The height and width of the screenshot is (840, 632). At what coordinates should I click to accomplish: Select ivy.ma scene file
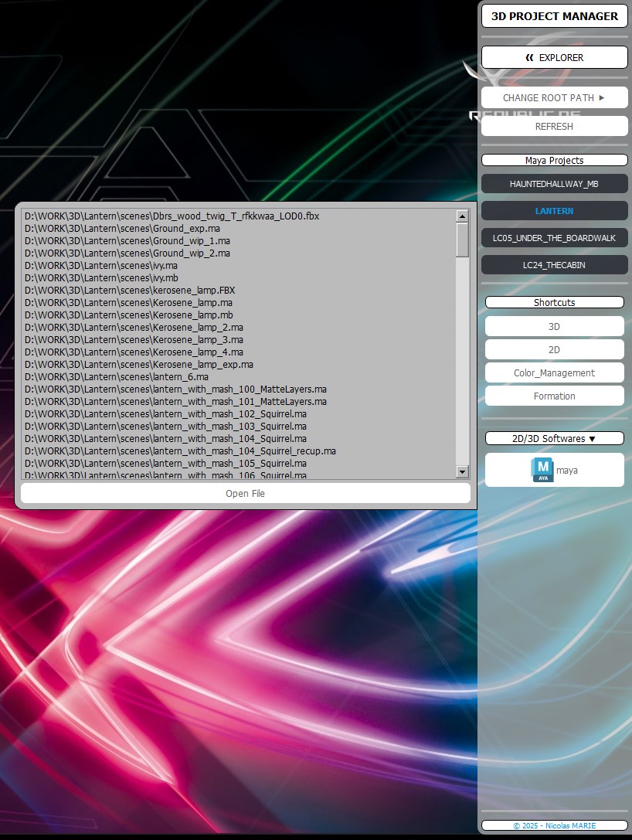(101, 266)
